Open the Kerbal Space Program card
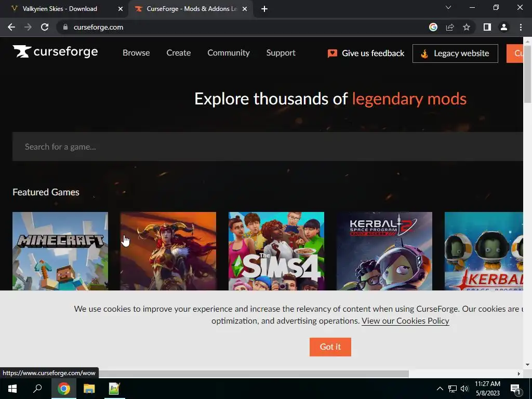The image size is (532, 399). pyautogui.click(x=484, y=251)
